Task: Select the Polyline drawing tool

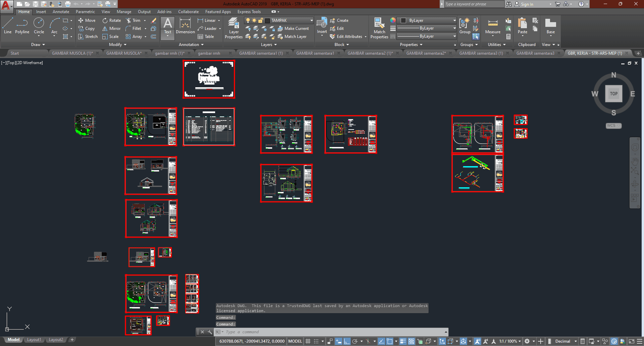Action: click(22, 26)
